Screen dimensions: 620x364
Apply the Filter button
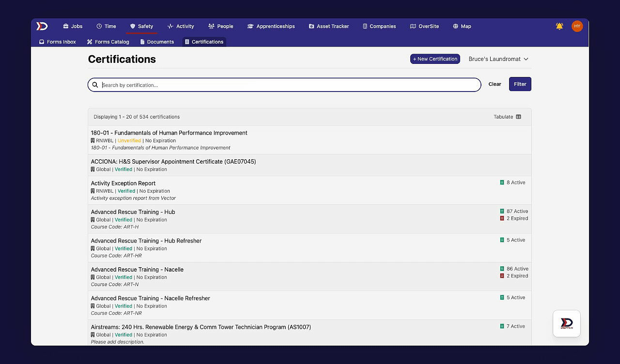coord(520,84)
